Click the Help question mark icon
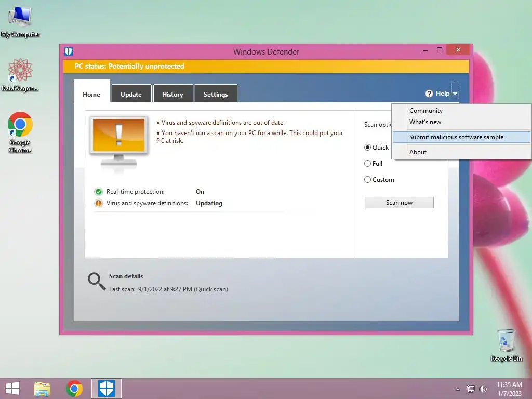The width and height of the screenshot is (532, 399). [429, 94]
